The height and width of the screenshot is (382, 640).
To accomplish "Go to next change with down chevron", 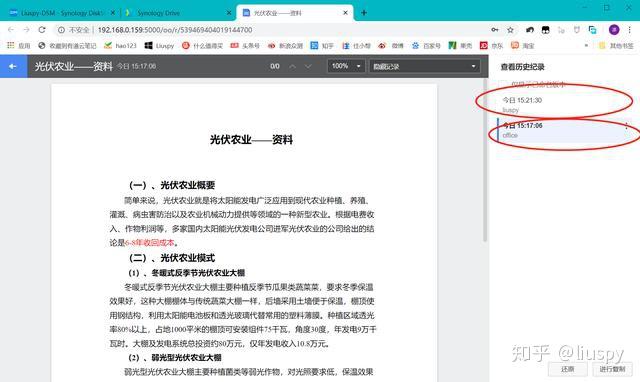I will tap(308, 66).
